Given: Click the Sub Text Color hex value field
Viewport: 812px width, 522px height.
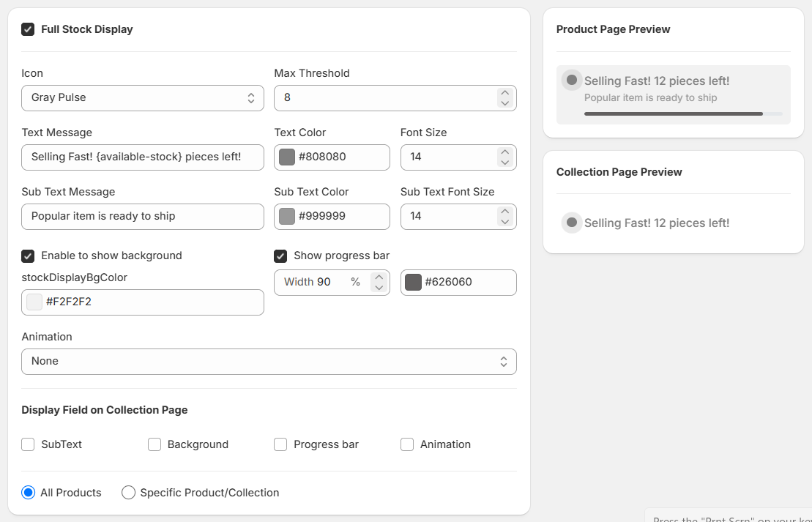Looking at the screenshot, I should 332,217.
